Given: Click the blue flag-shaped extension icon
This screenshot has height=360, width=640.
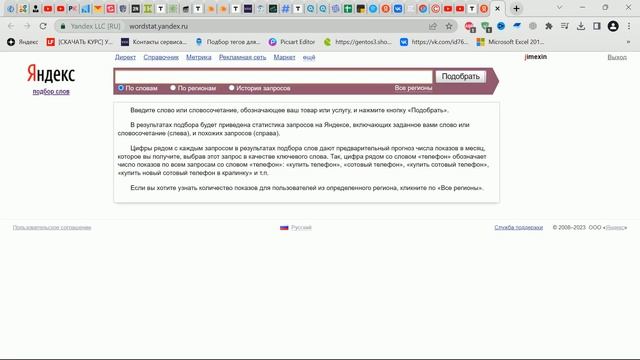Looking at the screenshot, I should pos(517,26).
